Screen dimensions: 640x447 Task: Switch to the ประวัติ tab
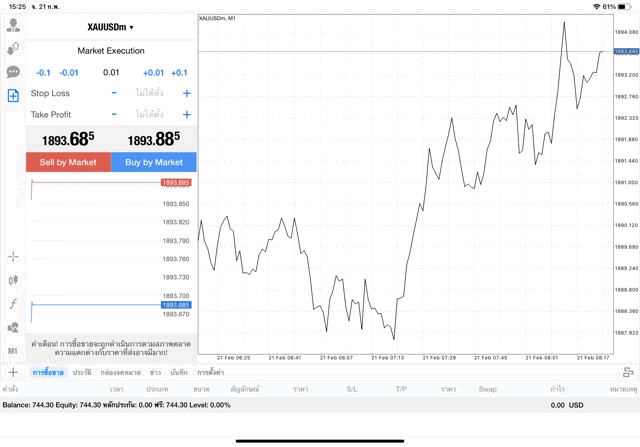pos(82,372)
